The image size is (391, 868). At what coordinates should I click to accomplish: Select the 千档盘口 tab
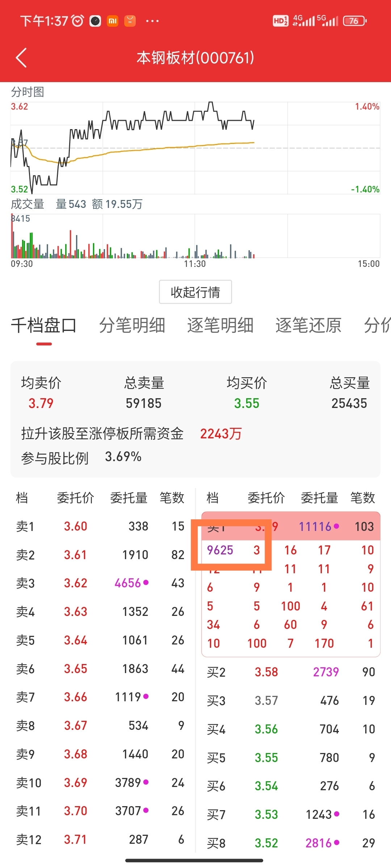point(44,325)
